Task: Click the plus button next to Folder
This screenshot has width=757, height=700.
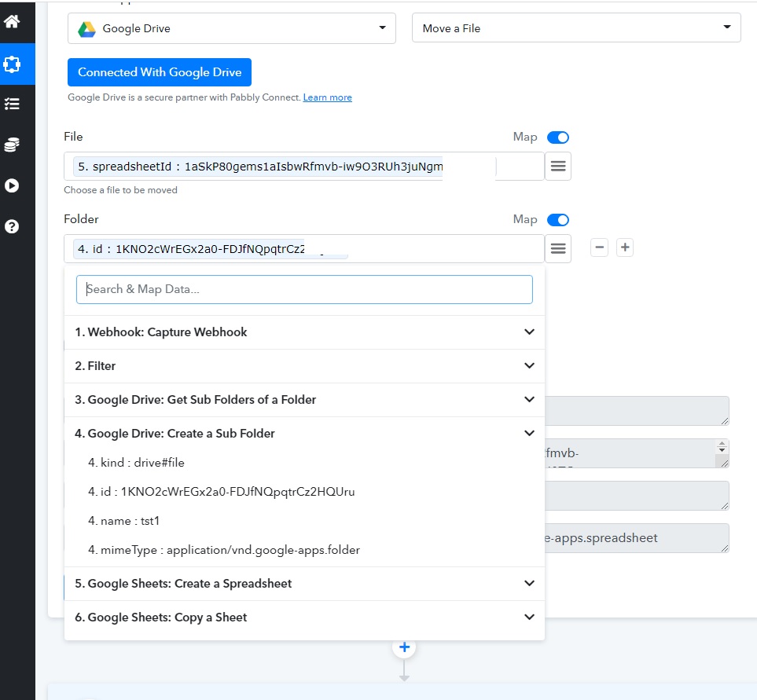Action: click(x=625, y=247)
